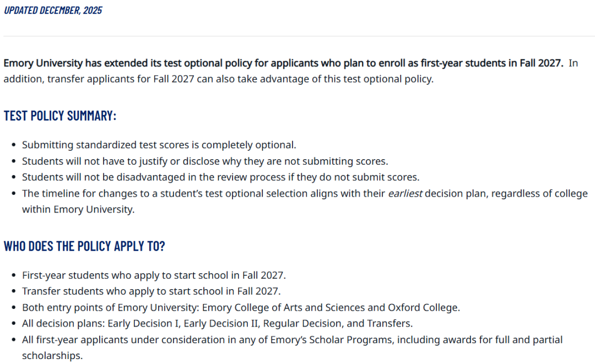
Task: Click the "Who Does the Policy Apply To?" heading
Action: pyautogui.click(x=84, y=246)
